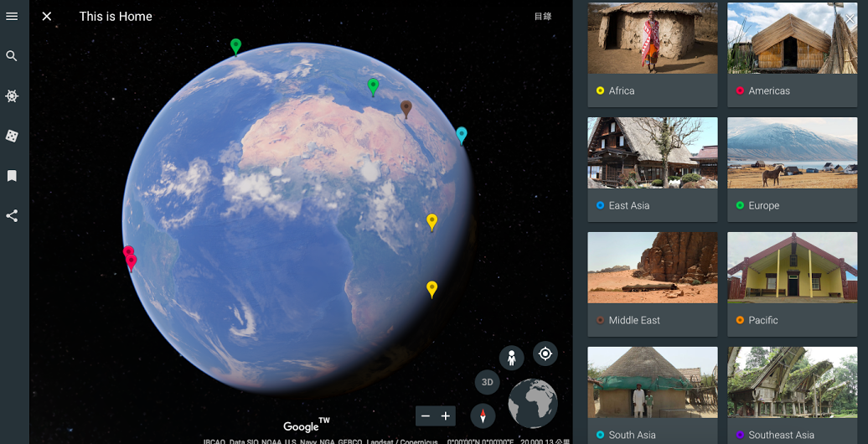Close the This is Home story
The image size is (868, 444).
(47, 17)
